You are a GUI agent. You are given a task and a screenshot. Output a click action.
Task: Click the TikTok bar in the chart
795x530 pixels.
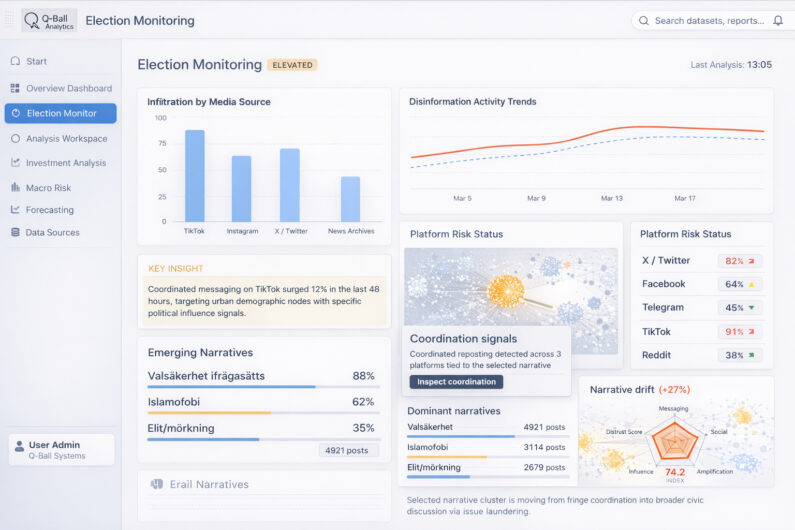click(194, 176)
